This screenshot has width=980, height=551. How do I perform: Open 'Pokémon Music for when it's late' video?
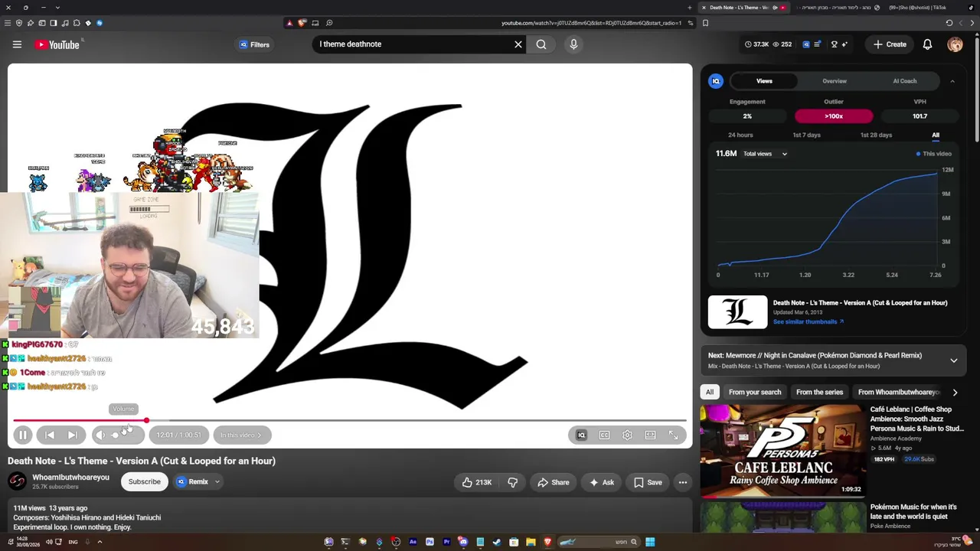(913, 511)
